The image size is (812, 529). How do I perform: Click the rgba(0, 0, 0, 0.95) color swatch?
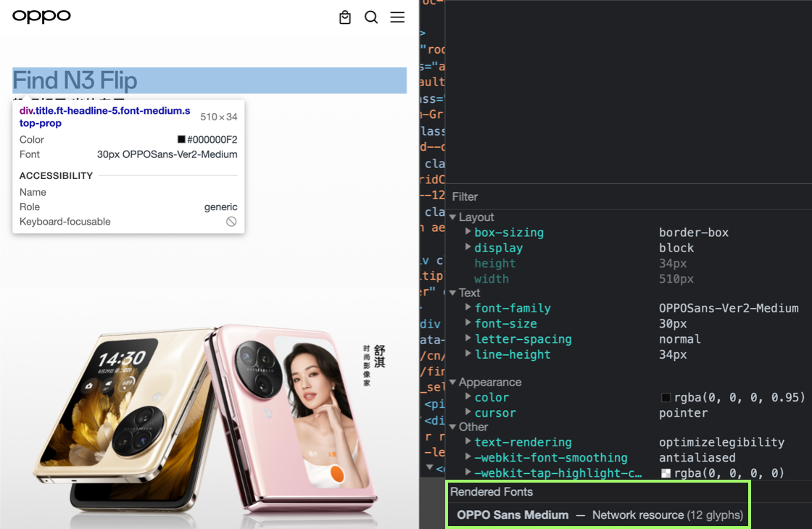pyautogui.click(x=666, y=398)
